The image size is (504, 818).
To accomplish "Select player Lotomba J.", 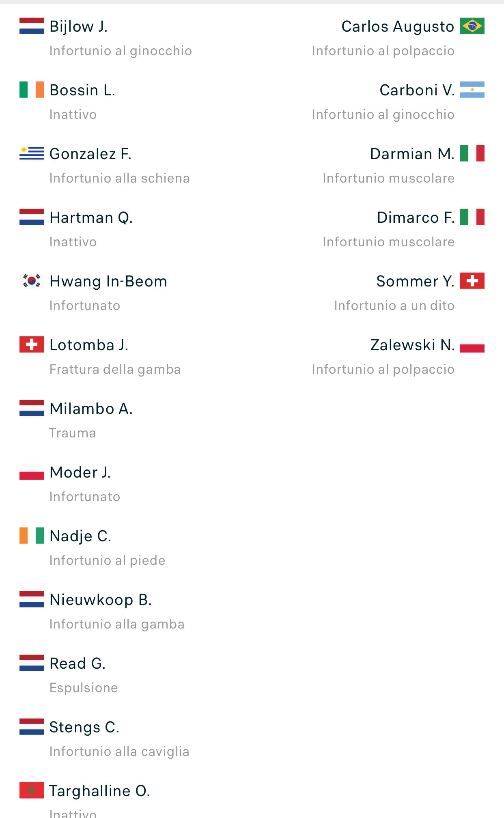I will coord(89,345).
